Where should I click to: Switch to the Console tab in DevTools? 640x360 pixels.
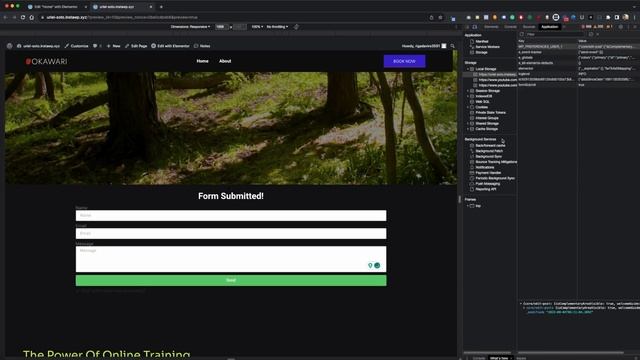coord(510,27)
